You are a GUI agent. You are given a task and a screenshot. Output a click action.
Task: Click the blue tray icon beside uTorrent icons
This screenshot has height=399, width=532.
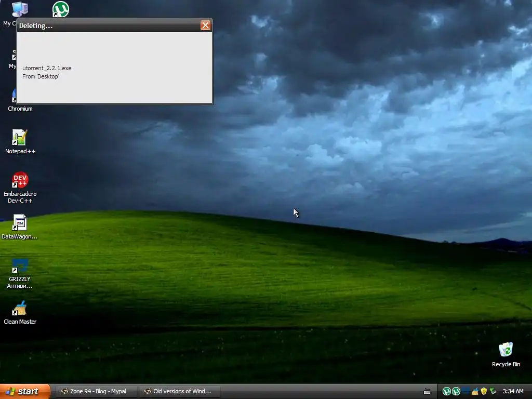click(466, 391)
